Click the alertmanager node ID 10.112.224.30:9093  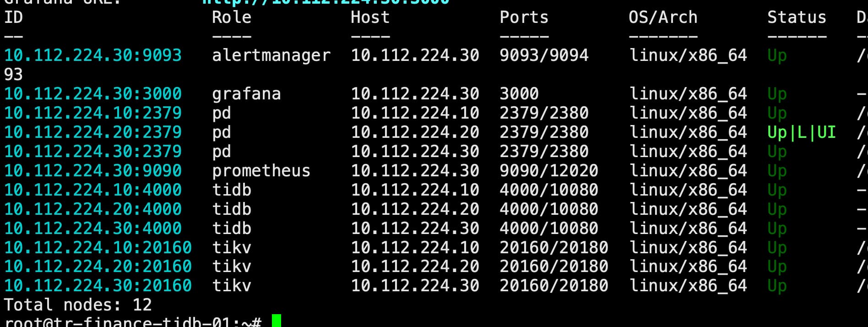pyautogui.click(x=93, y=55)
